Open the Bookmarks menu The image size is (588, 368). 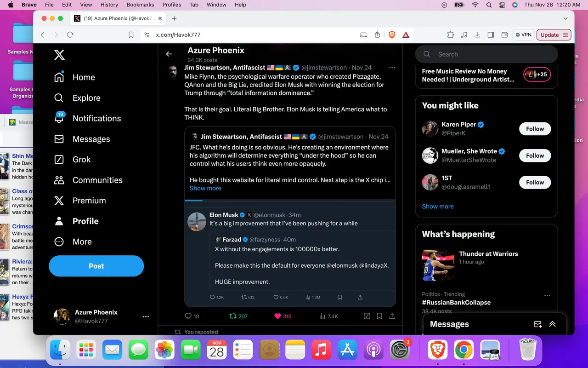click(140, 5)
